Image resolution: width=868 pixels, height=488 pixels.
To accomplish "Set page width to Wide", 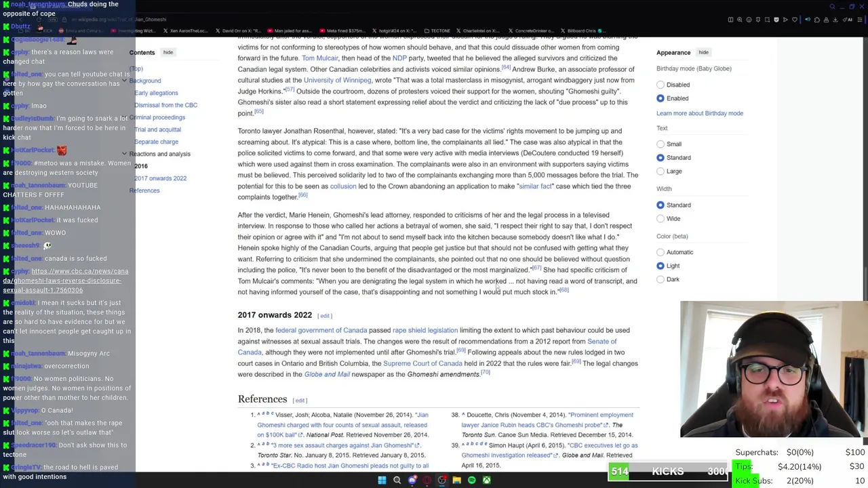I will [660, 218].
